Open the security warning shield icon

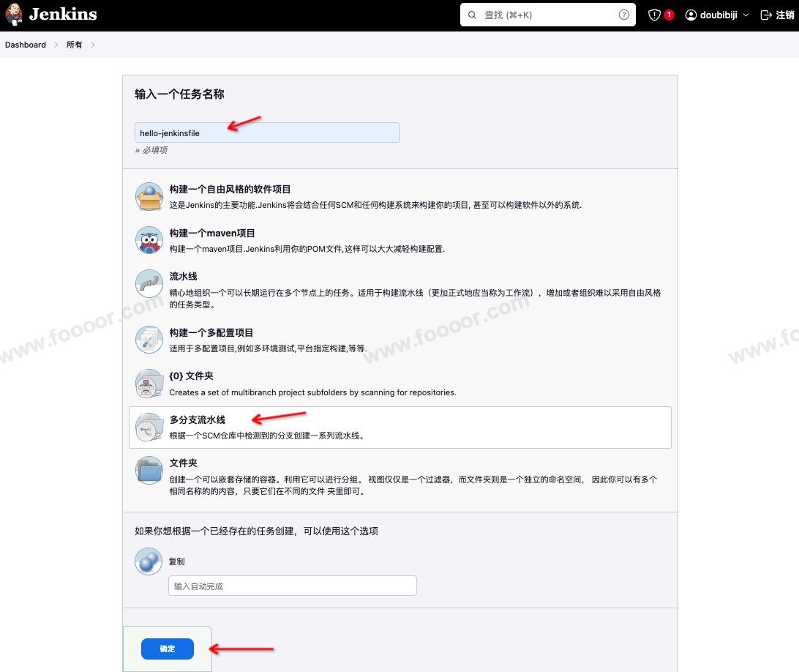[655, 15]
